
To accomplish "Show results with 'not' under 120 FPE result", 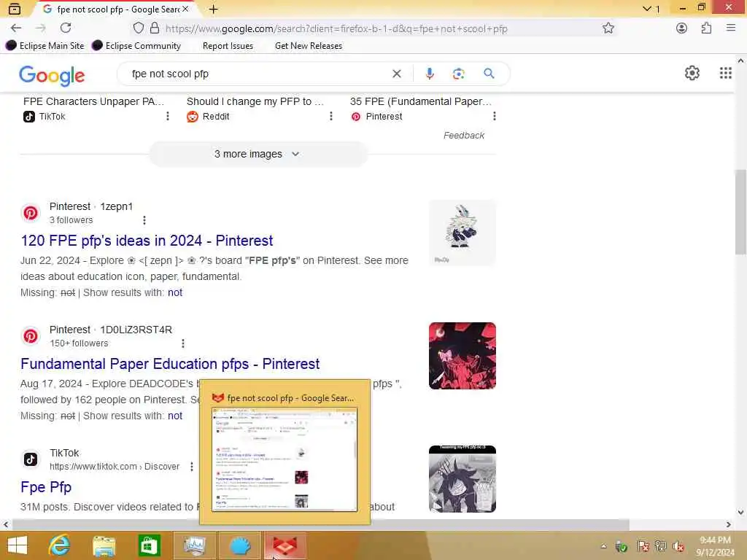I will [x=175, y=293].
